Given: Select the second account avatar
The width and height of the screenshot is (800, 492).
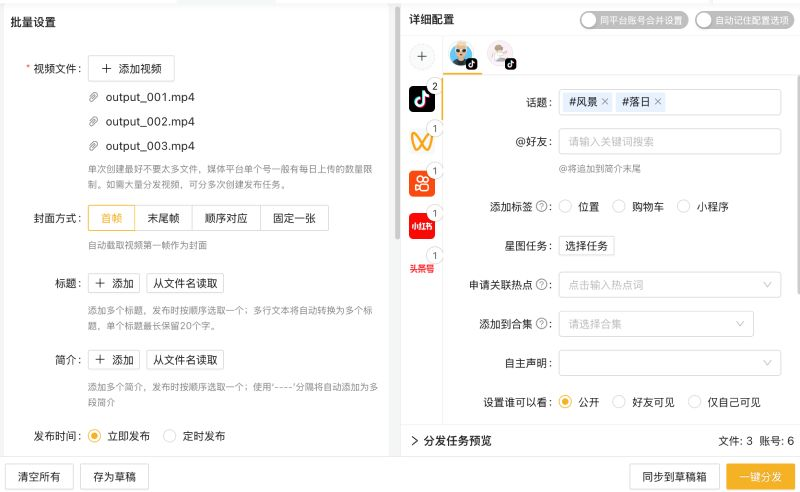Looking at the screenshot, I should [501, 54].
